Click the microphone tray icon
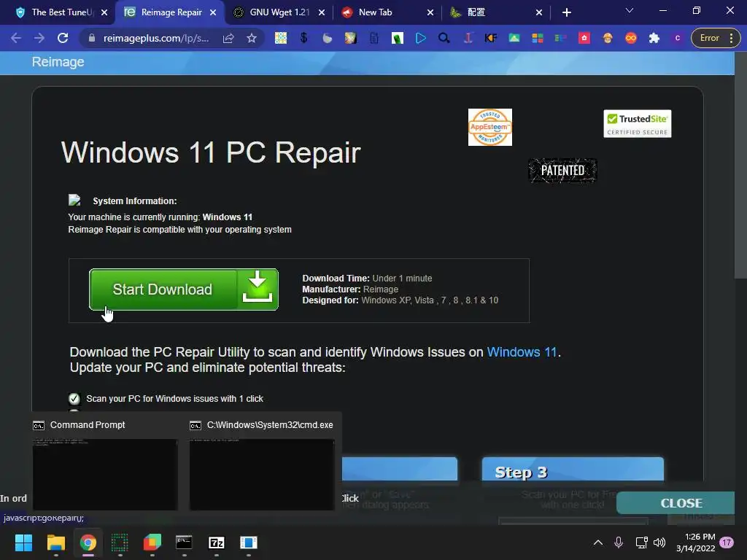 619,542
